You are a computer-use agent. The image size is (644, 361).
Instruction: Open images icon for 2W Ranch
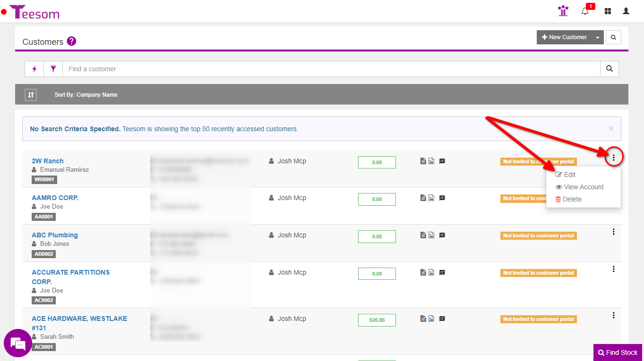point(431,161)
